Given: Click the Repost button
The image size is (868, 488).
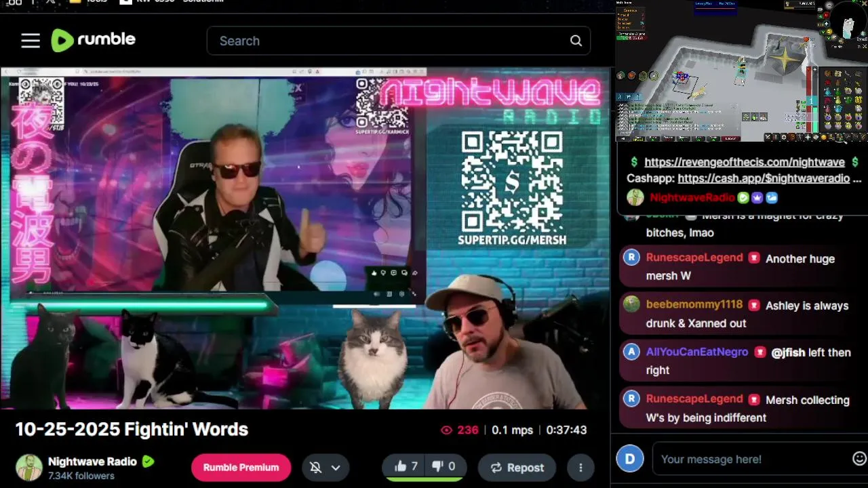Looking at the screenshot, I should pyautogui.click(x=517, y=467).
